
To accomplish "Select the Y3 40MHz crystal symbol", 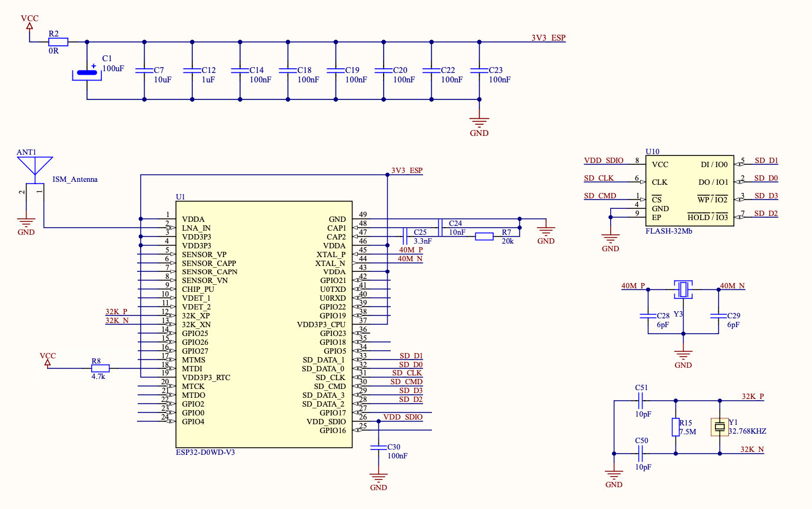I will tap(683, 289).
